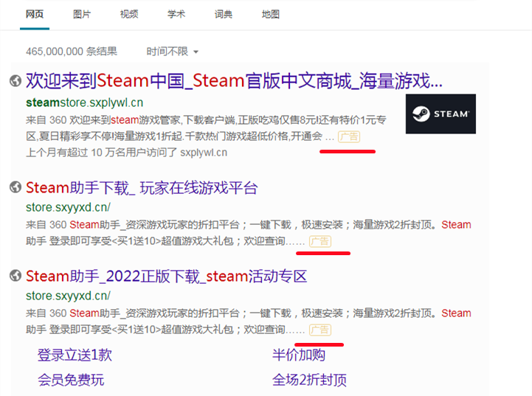
Task: Follow the 半价加购 sitelink
Action: coord(298,355)
